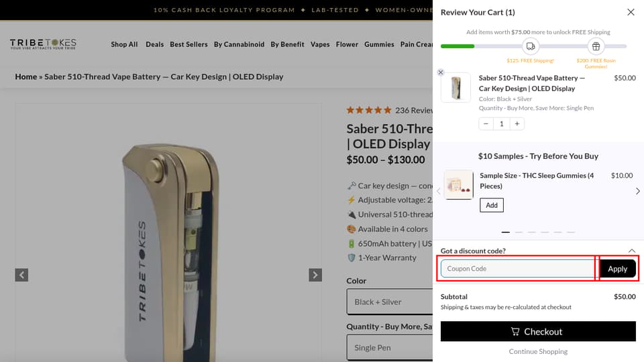Focus the Coupon Code field
The image size is (644, 362).
coord(518,268)
